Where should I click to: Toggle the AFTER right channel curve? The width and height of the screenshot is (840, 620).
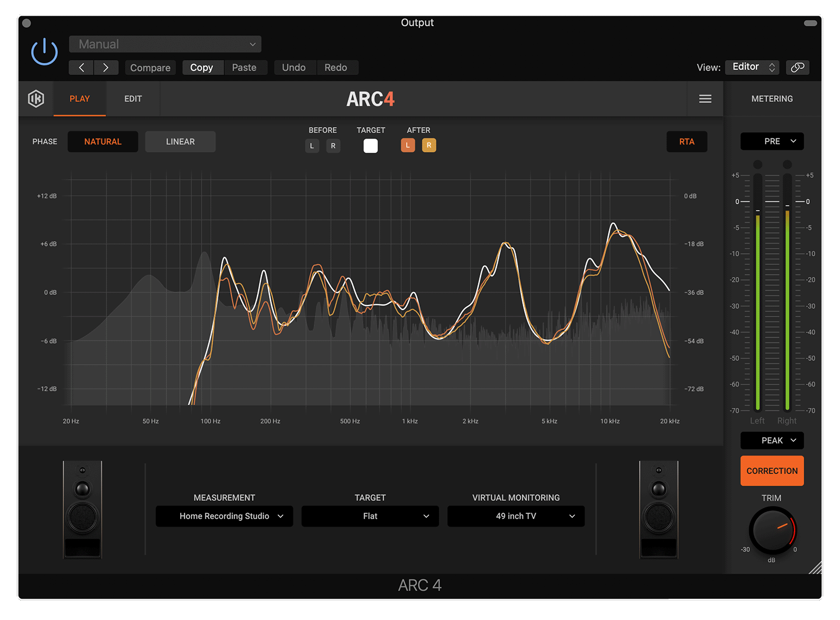429,145
